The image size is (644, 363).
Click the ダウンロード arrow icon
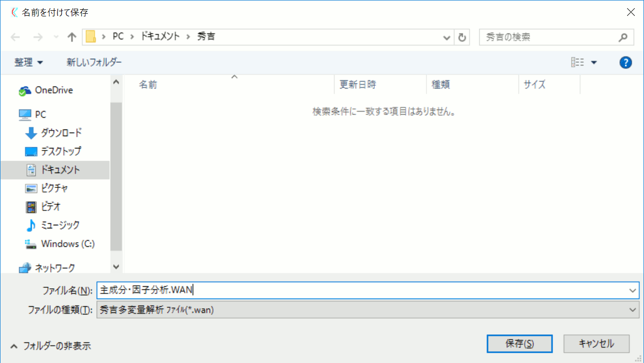31,133
